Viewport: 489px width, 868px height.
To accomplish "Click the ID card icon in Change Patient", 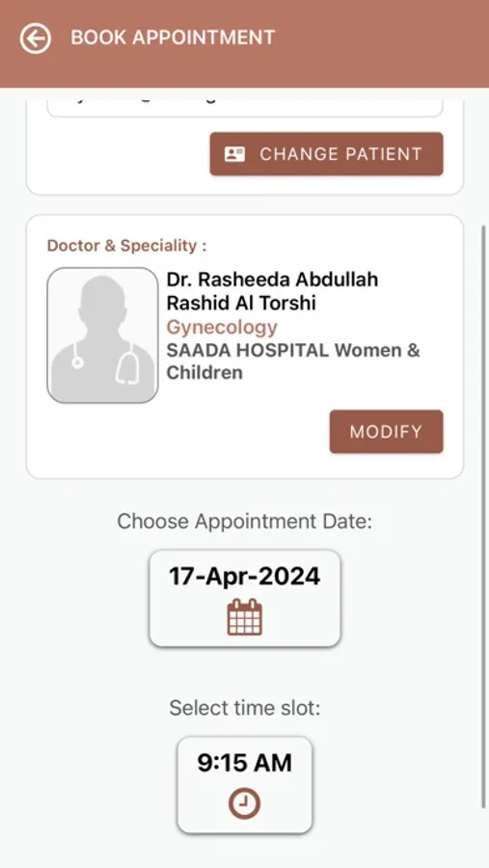I will pos(234,154).
